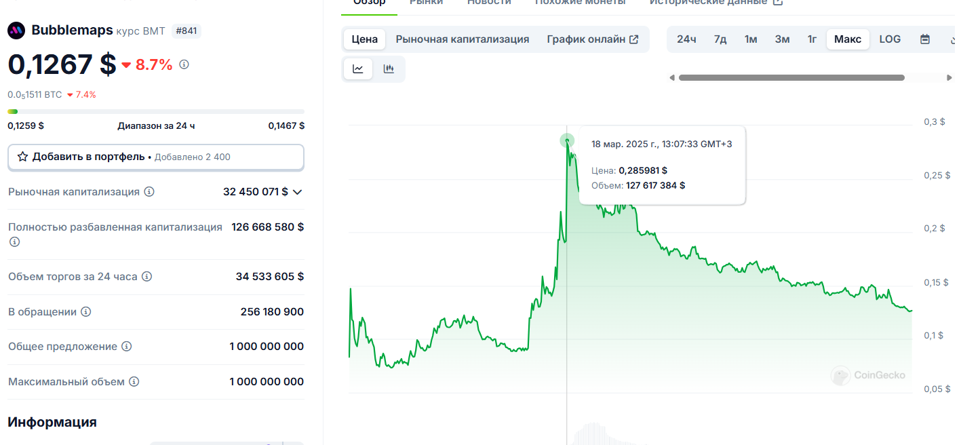Image resolution: width=980 pixels, height=445 pixels.
Task: Click the horizontal scrollbar thumb above chart
Action: pos(791,77)
